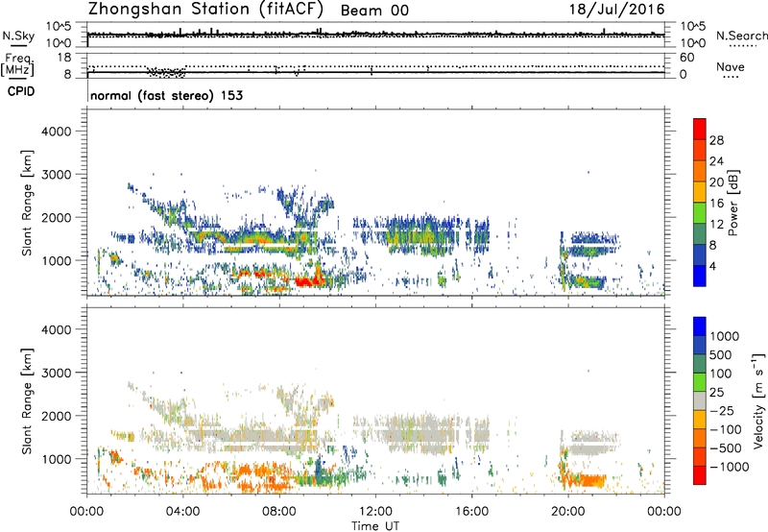Click the "Slant Range [km]" label of the power panel
This screenshot has width=768, height=532.
click(x=27, y=203)
